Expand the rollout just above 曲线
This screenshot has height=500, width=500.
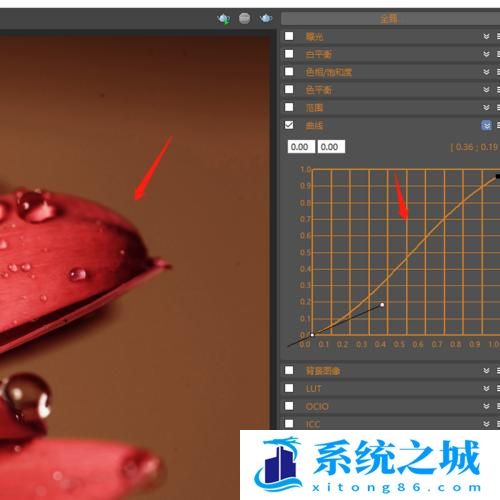(486, 107)
